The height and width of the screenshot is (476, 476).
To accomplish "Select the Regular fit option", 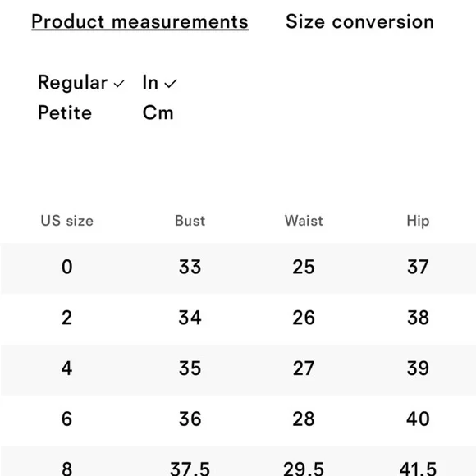I will pos(72,82).
